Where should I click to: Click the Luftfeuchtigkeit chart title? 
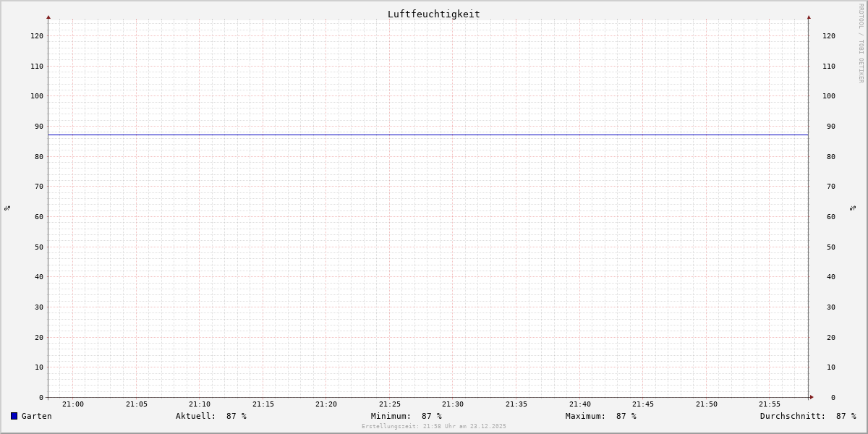point(434,14)
